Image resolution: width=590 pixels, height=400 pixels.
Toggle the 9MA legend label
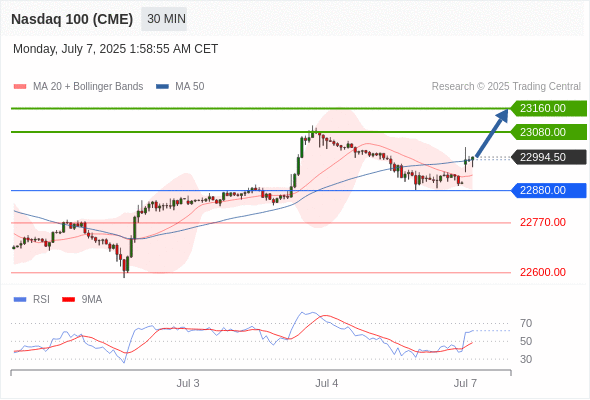[92, 300]
